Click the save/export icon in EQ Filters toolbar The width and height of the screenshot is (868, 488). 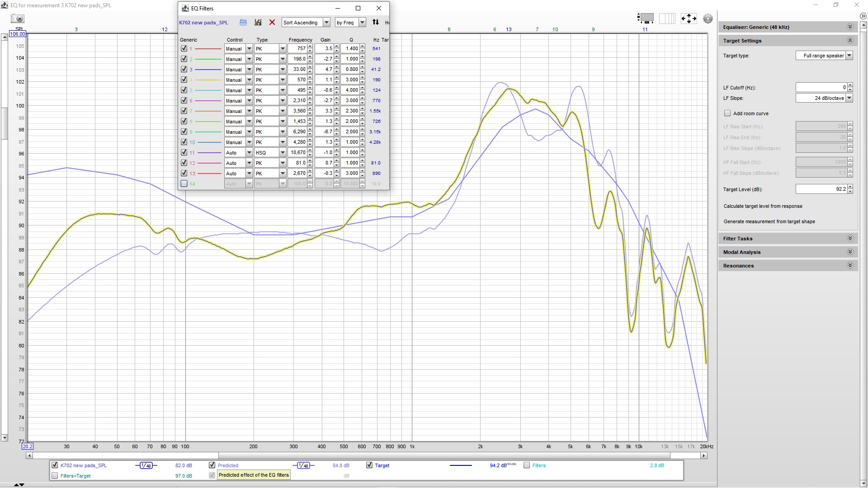(x=259, y=22)
